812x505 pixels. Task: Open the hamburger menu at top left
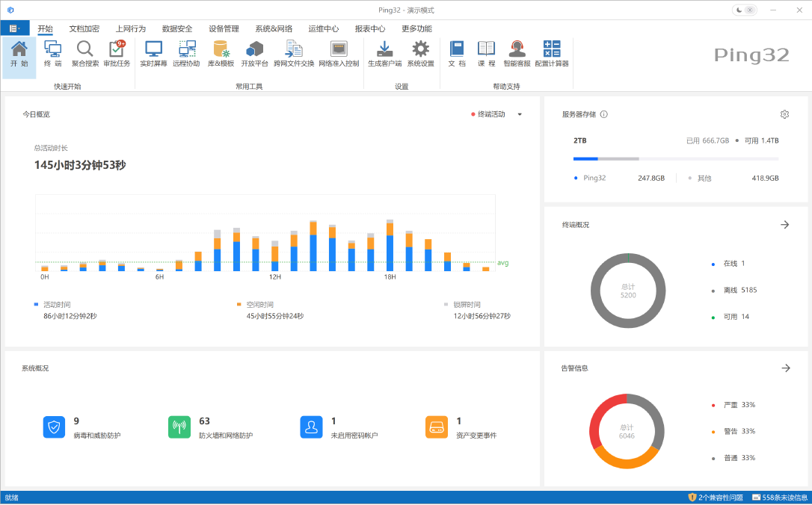tap(15, 28)
